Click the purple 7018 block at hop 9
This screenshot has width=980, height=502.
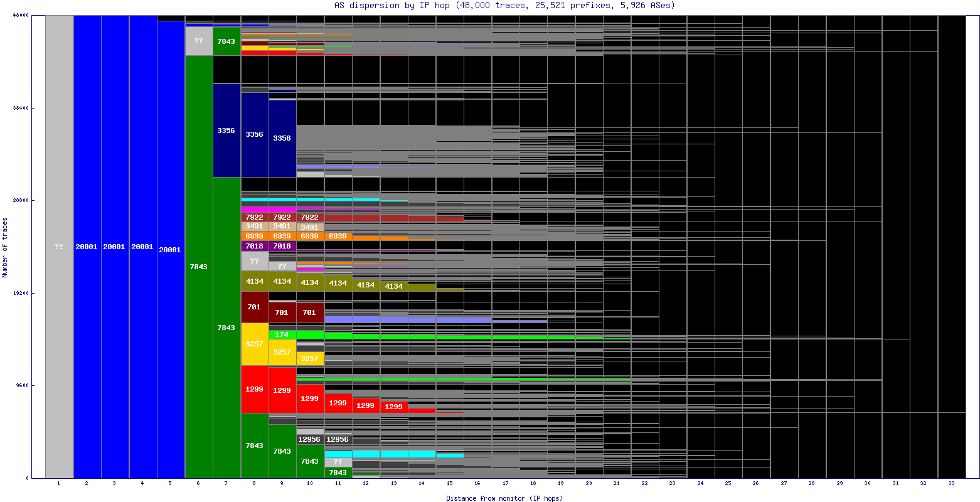coord(282,246)
